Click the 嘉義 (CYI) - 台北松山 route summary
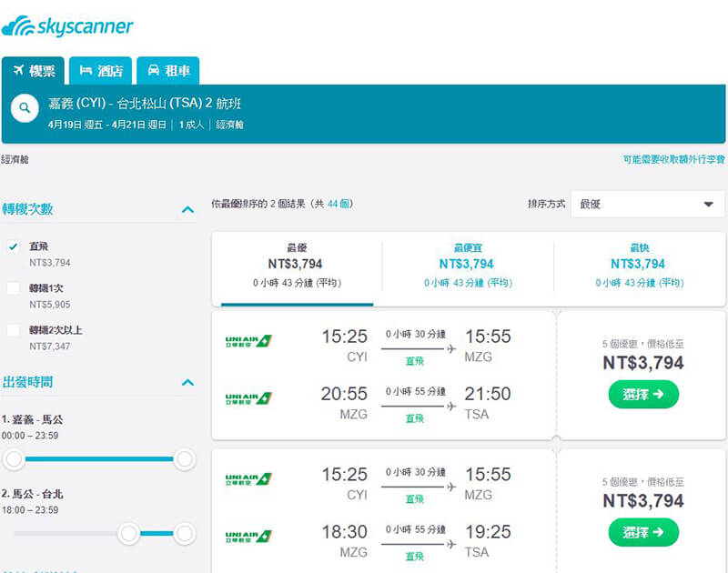Screen dimensions: 728x573 click(x=145, y=103)
